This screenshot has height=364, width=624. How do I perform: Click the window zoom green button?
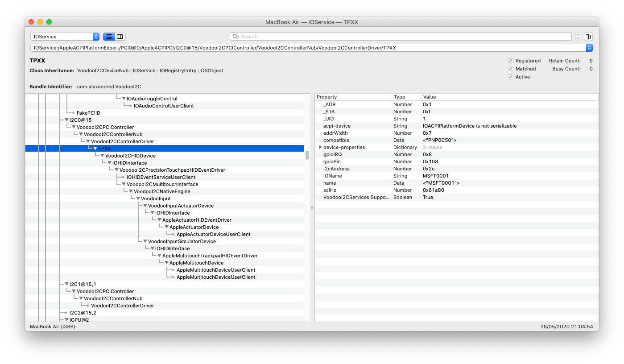pyautogui.click(x=49, y=22)
